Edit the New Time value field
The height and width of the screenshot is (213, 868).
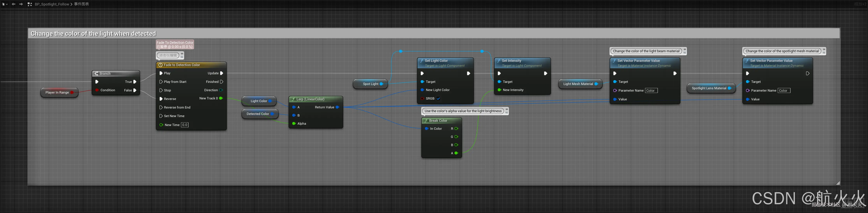(x=185, y=125)
